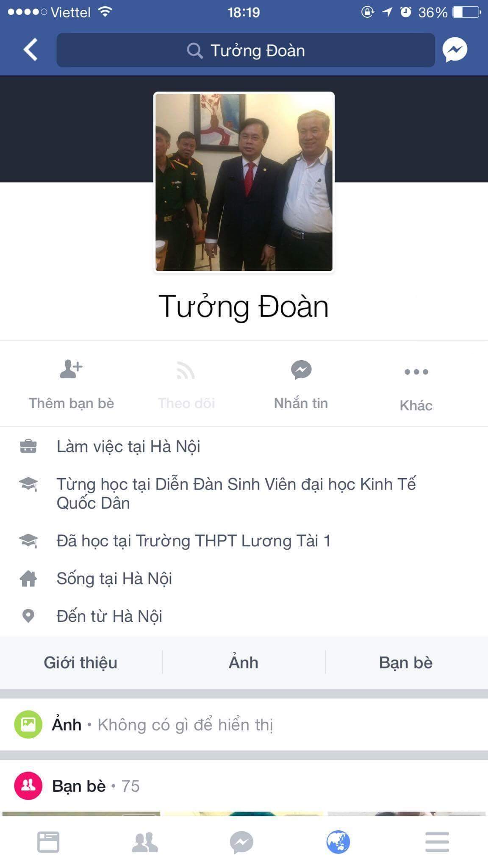The image size is (488, 868).
Task: Open friend requests icon in bottom bar
Action: (x=145, y=842)
